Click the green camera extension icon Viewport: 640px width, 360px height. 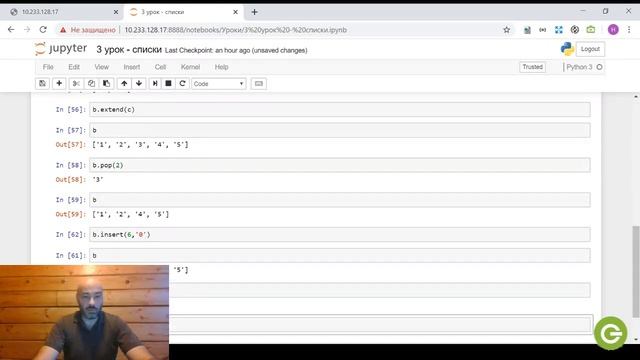591,30
